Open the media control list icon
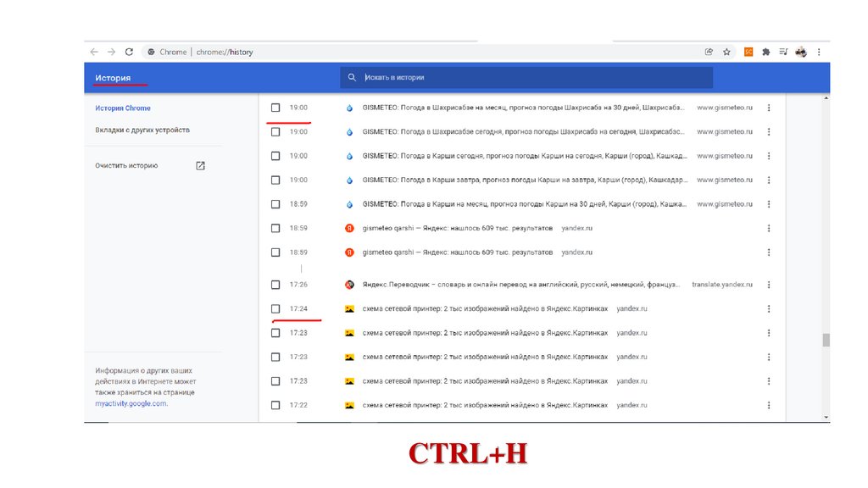This screenshot has height=488, width=868. [783, 52]
